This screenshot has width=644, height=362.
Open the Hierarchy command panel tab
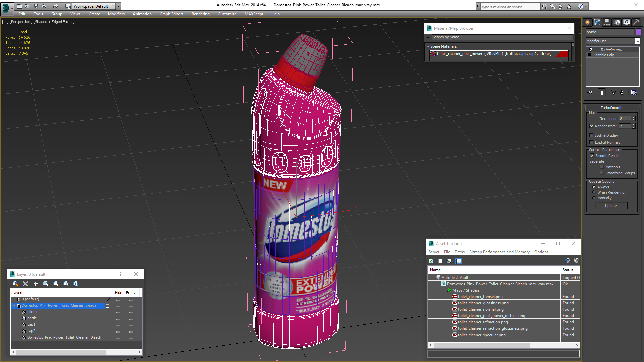(607, 22)
